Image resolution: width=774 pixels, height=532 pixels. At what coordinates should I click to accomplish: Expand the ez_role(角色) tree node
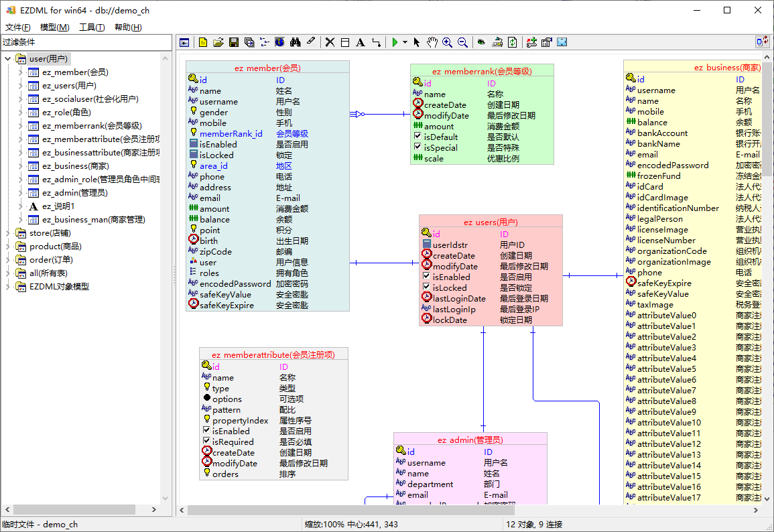(x=20, y=113)
